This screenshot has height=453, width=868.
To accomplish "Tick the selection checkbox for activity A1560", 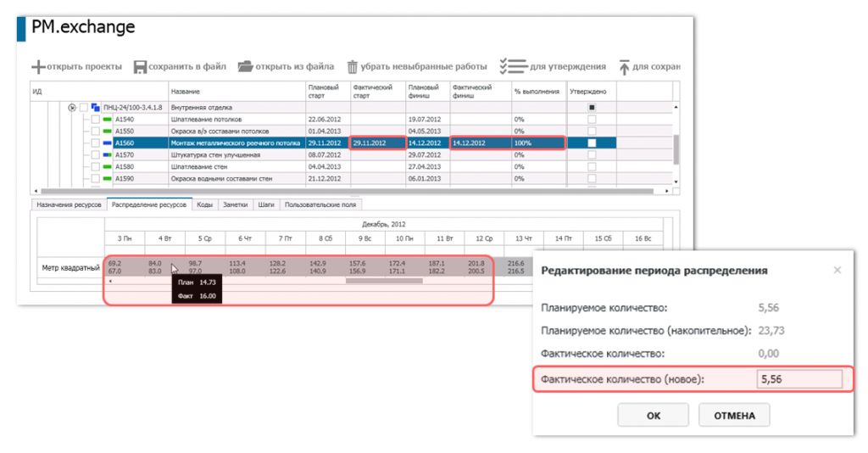I will (96, 143).
